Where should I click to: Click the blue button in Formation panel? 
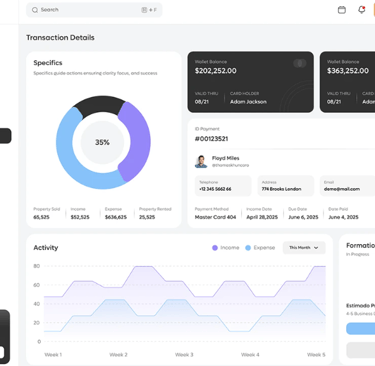(x=361, y=328)
